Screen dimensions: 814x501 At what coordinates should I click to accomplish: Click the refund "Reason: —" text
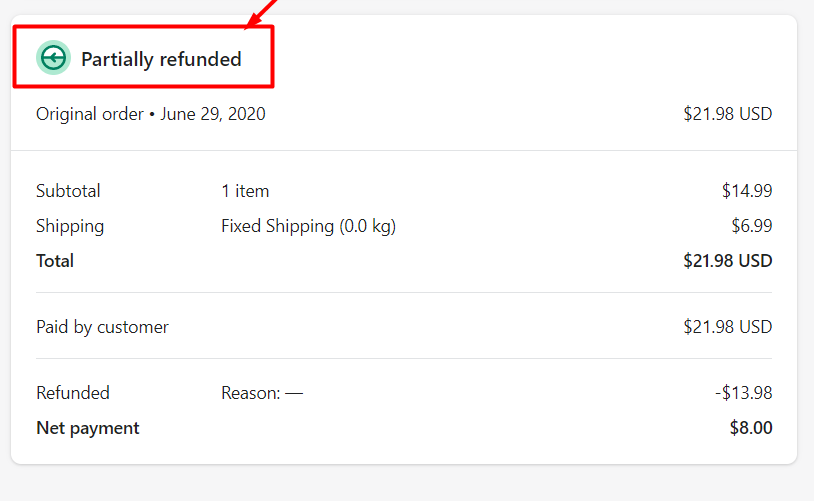click(262, 393)
